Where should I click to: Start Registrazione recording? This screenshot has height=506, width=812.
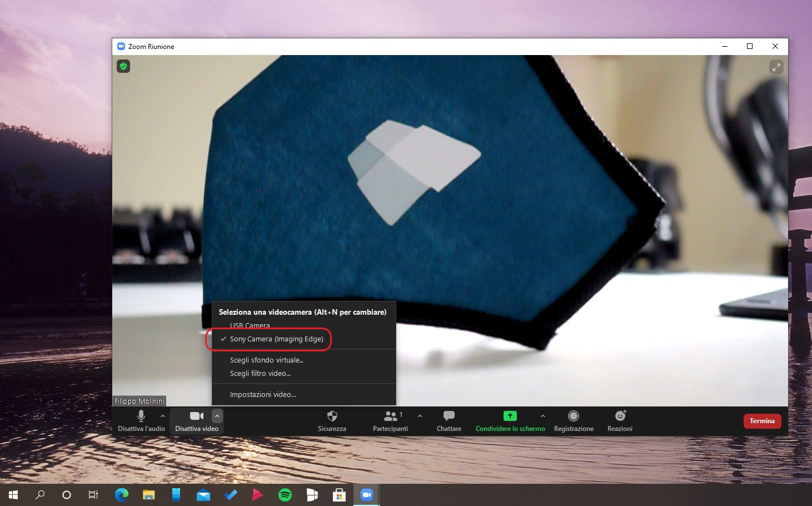[x=574, y=421]
